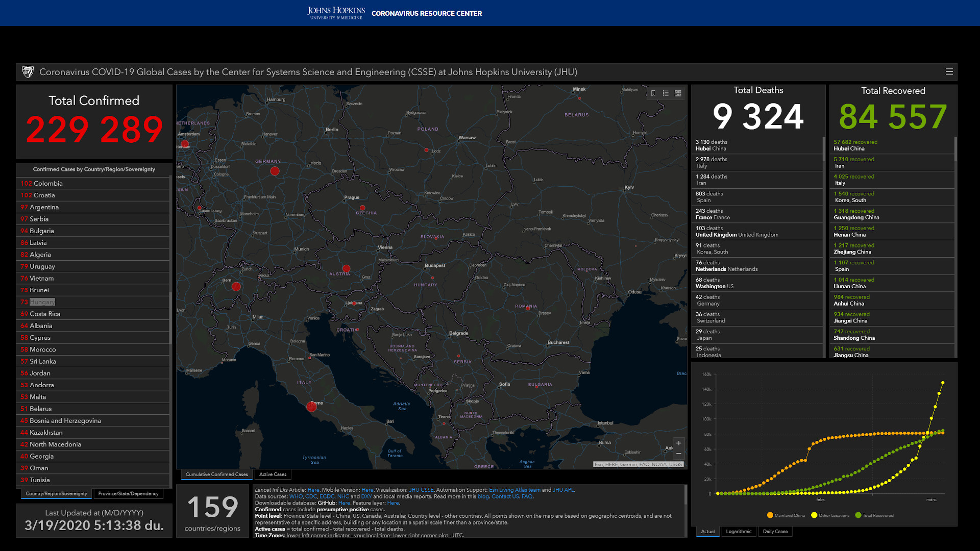The image size is (980, 551).
Task: Open the WHO data source link
Action: pyautogui.click(x=296, y=496)
